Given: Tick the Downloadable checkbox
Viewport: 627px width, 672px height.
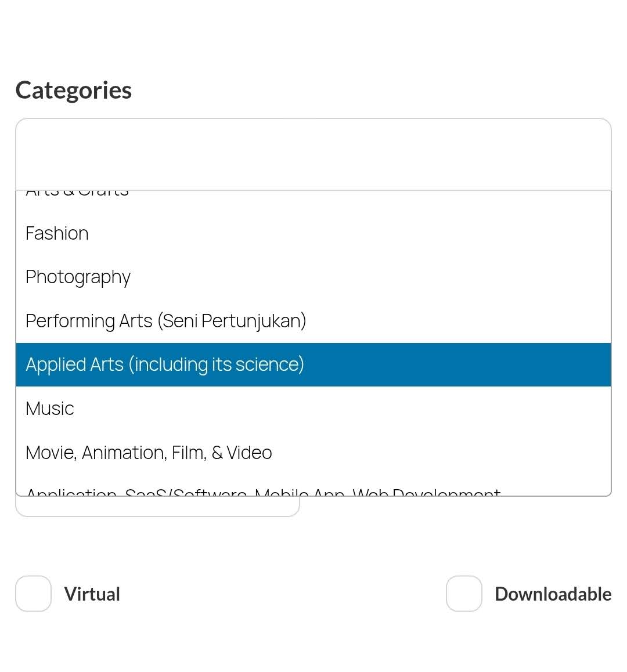Looking at the screenshot, I should coord(464,594).
